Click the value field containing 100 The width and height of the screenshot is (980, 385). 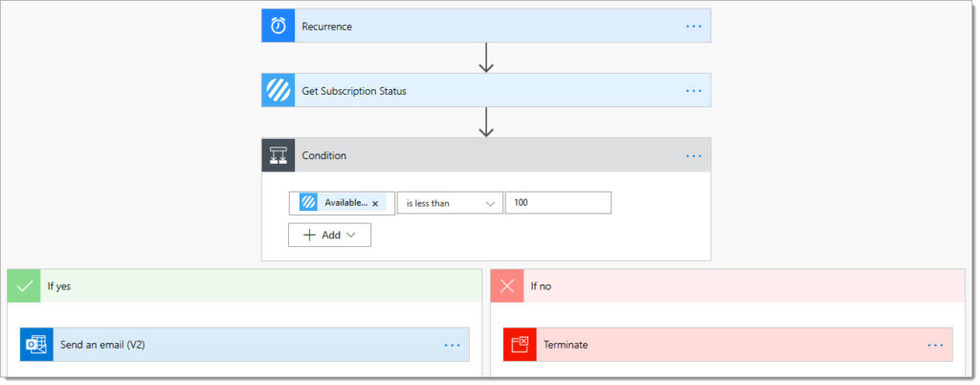[558, 203]
